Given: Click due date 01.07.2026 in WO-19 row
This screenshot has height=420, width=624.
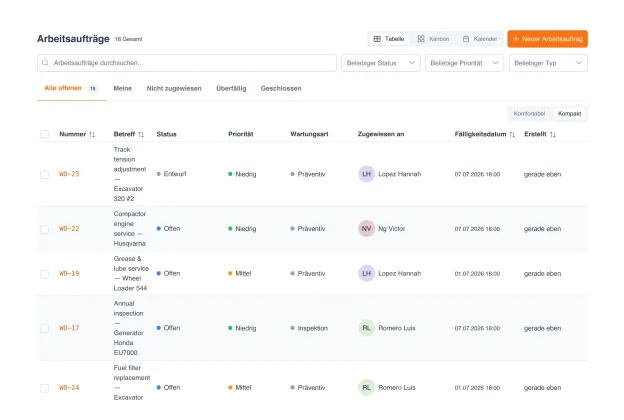Looking at the screenshot, I should point(477,274).
